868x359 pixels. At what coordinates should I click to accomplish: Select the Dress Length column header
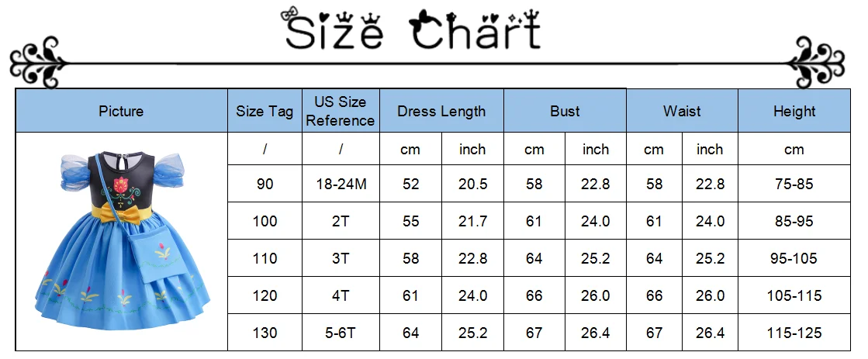coord(441,111)
